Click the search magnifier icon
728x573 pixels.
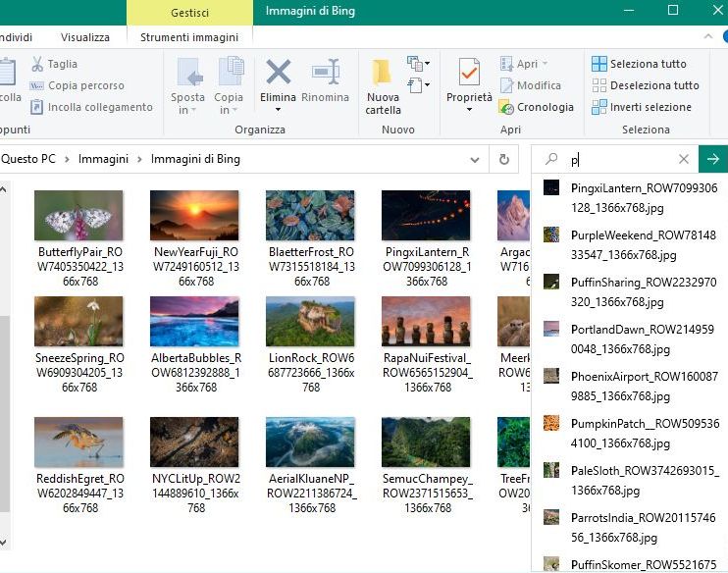(551, 159)
